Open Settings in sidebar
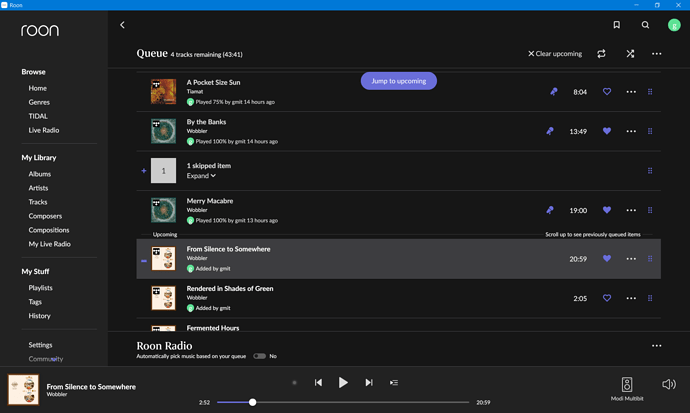Viewport: 690px width, 413px height. 40,345
